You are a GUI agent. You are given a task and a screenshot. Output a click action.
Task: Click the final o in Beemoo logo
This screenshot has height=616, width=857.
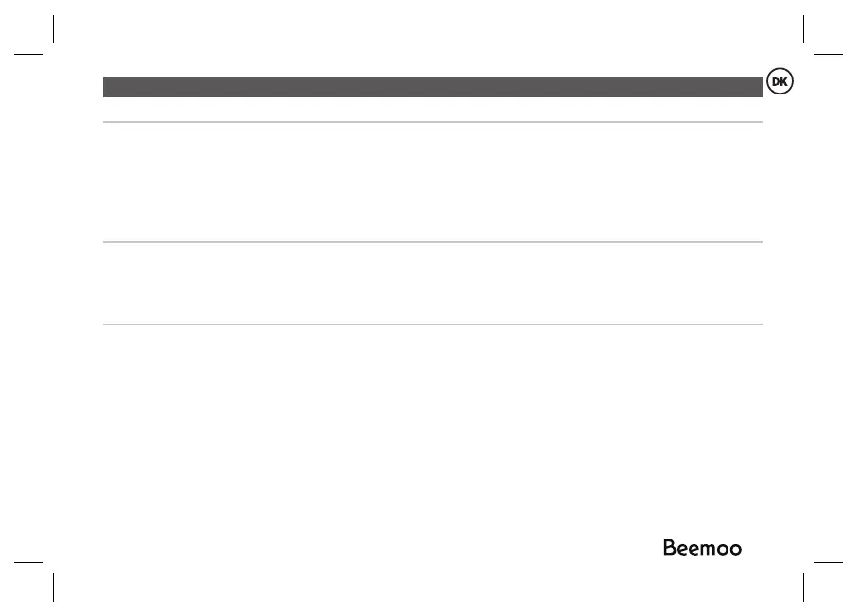click(x=734, y=550)
